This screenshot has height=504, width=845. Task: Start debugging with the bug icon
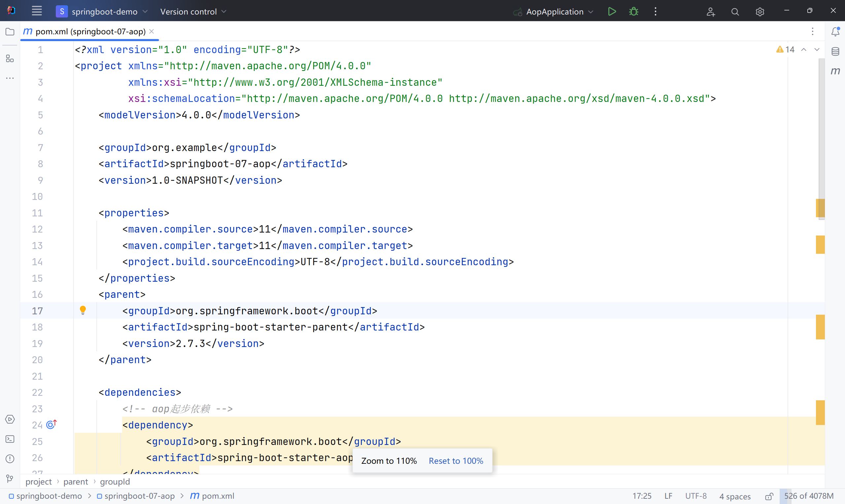pos(634,12)
